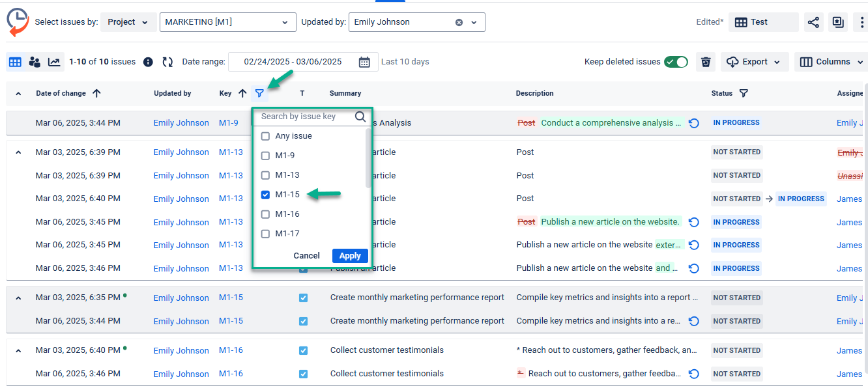Switch to the users view icon

(35, 62)
